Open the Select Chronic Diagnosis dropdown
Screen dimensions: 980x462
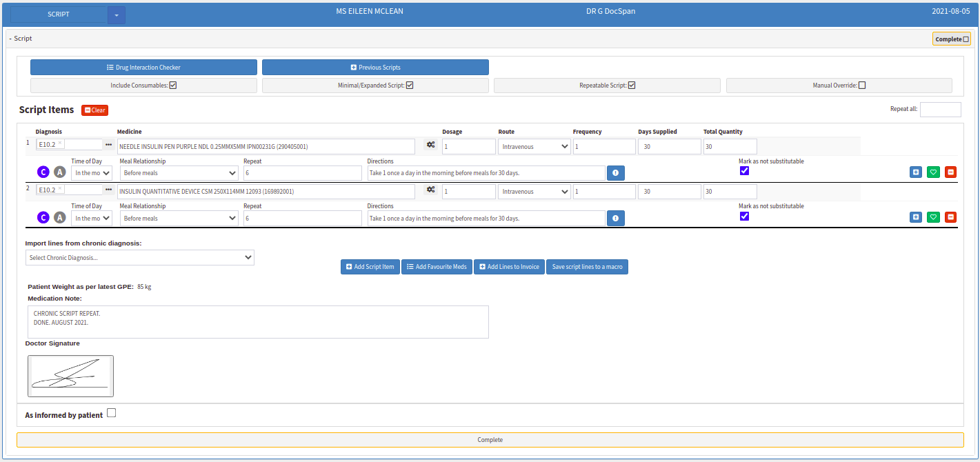tap(140, 257)
